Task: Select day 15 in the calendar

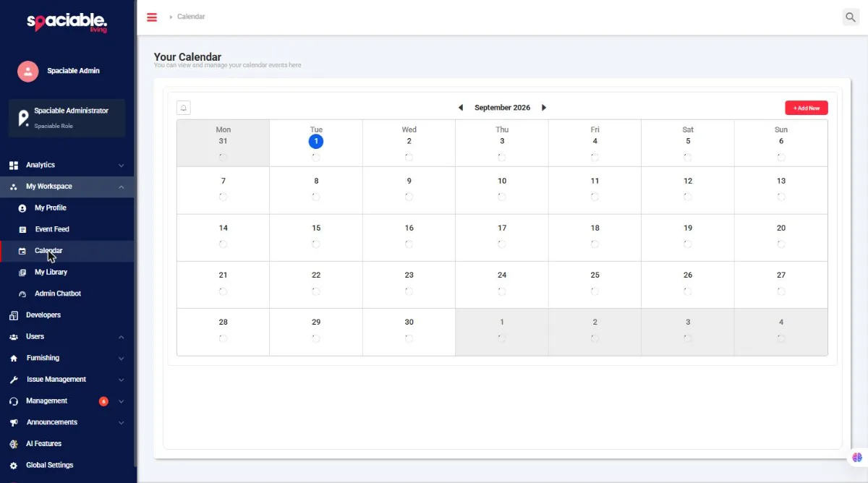Action: [x=316, y=237]
